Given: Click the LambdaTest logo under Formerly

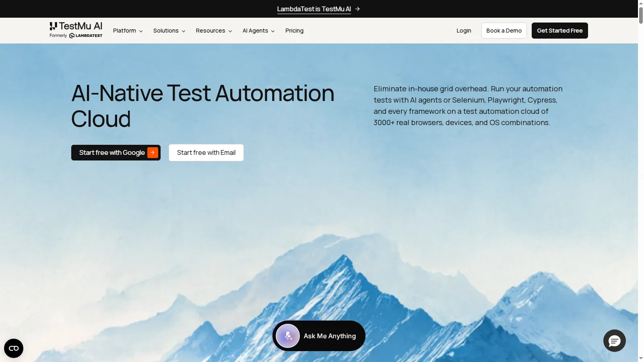Looking at the screenshot, I should tap(86, 36).
